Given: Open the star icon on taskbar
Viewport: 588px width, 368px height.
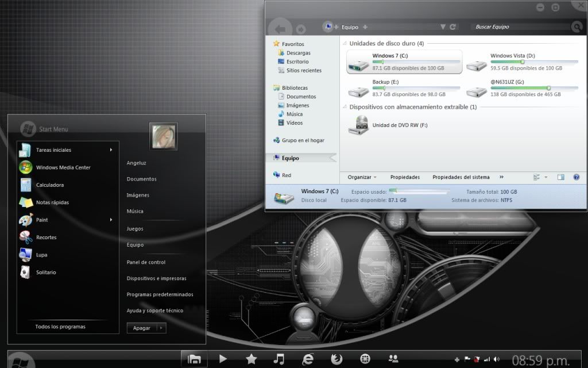Looking at the screenshot, I should pos(252,359).
